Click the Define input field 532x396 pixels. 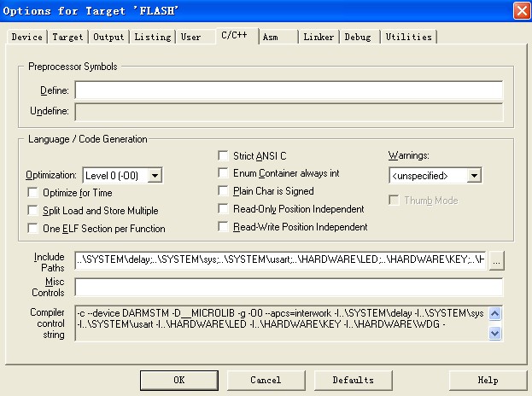pyautogui.click(x=289, y=90)
